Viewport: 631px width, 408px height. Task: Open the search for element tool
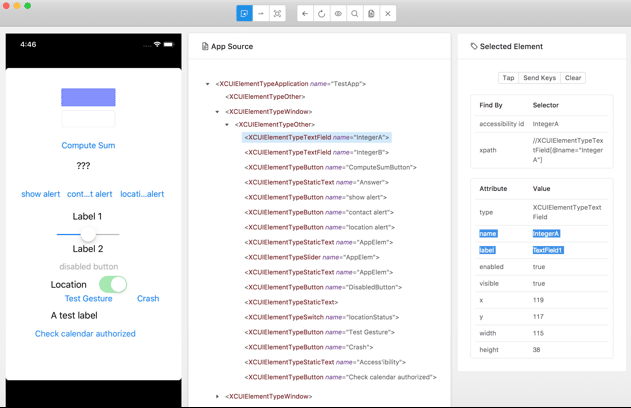pos(355,14)
